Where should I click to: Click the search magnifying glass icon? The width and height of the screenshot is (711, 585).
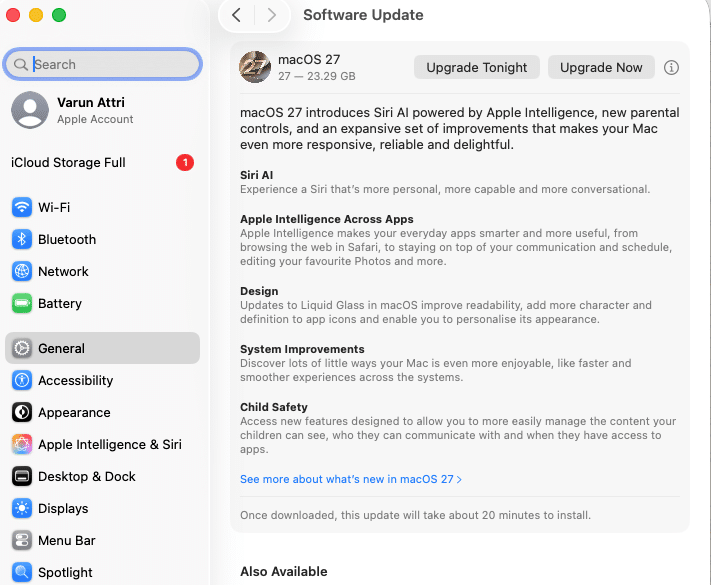20,64
